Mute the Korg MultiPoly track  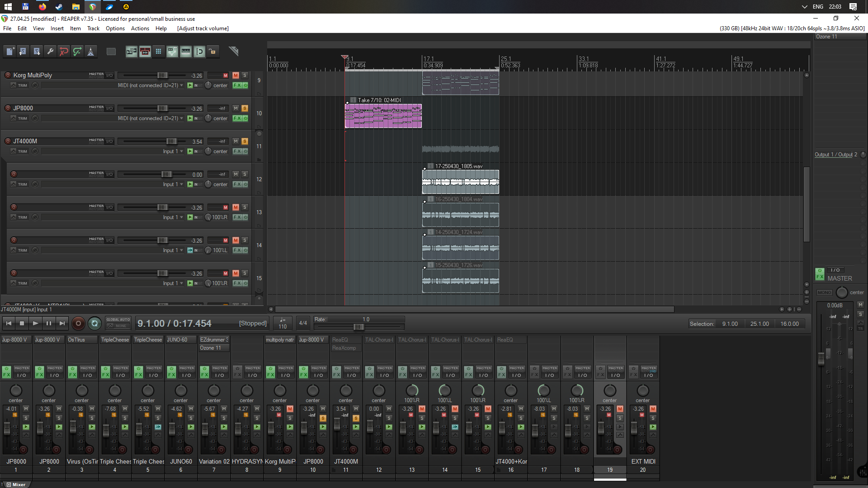click(236, 75)
